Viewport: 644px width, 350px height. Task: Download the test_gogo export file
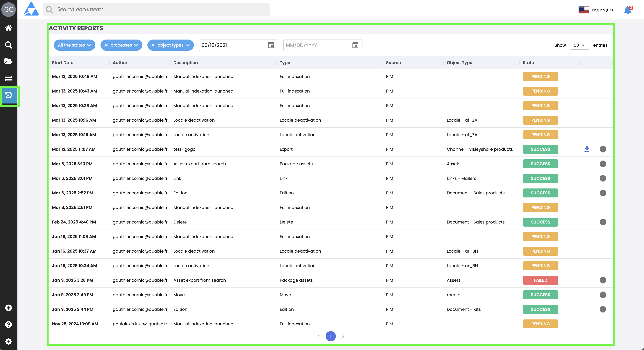point(586,149)
